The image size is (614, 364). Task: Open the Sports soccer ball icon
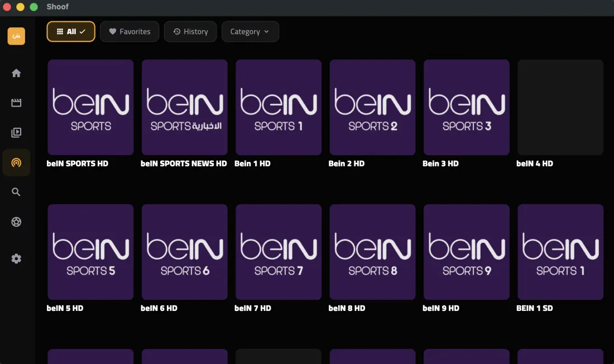16,222
